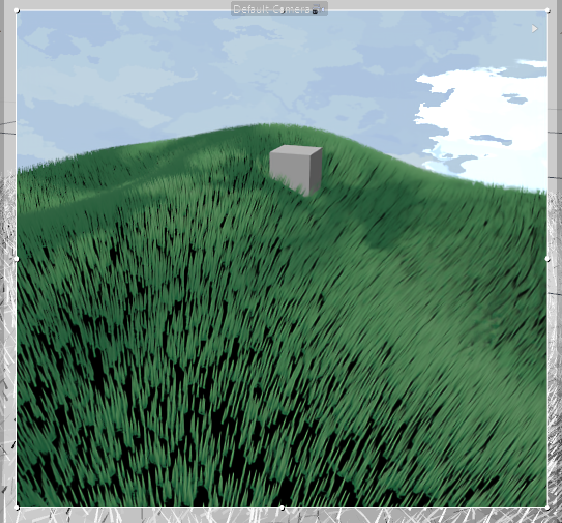
Task: Select the left-middle camera frame handle
Action: point(17,259)
